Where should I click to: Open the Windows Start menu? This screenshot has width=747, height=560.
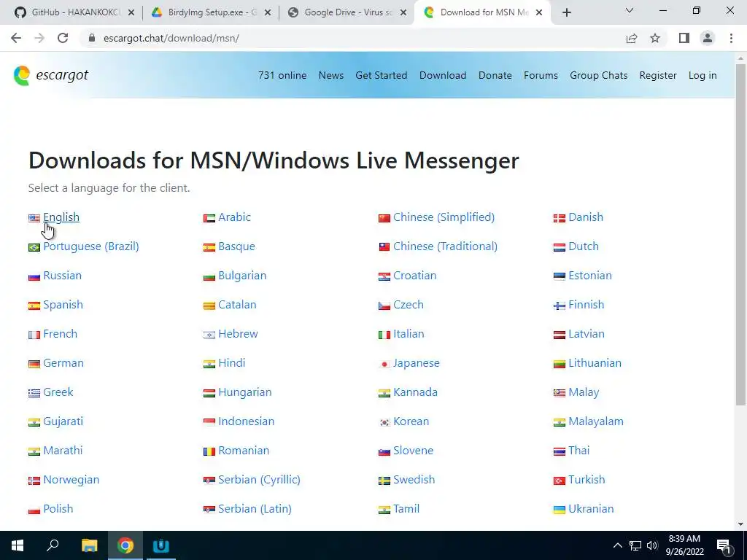tap(18, 545)
